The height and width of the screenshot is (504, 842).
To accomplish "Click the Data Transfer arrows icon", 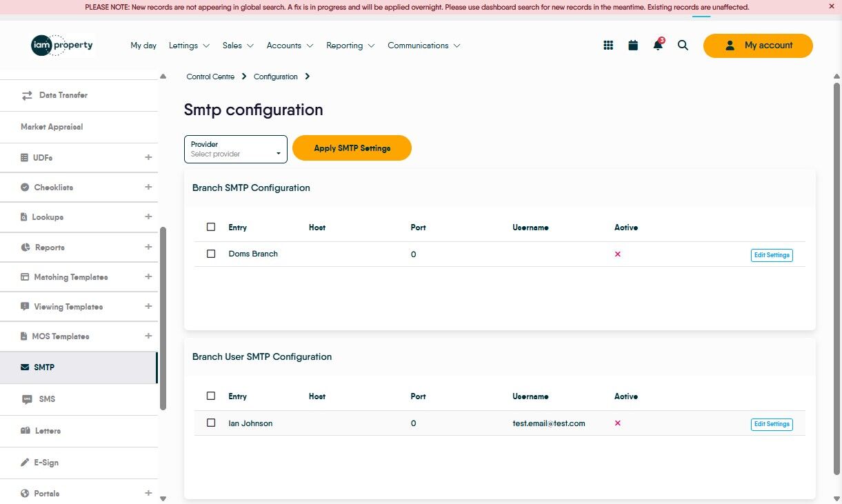I will point(27,95).
